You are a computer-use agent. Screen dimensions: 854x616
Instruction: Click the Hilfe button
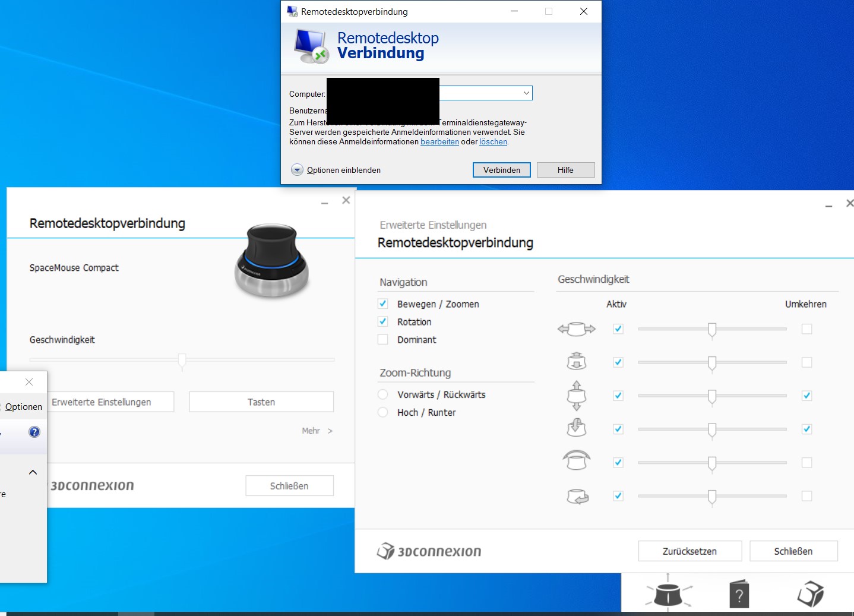(x=565, y=170)
